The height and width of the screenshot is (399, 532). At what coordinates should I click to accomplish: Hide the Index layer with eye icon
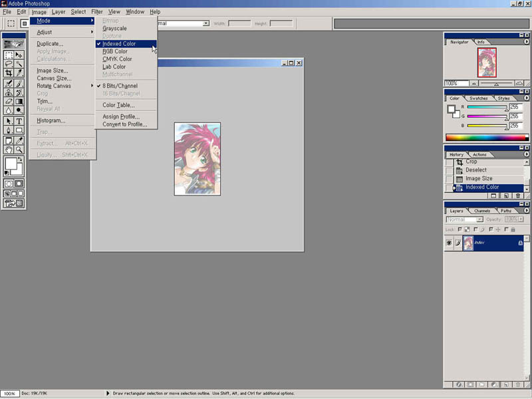click(x=449, y=243)
